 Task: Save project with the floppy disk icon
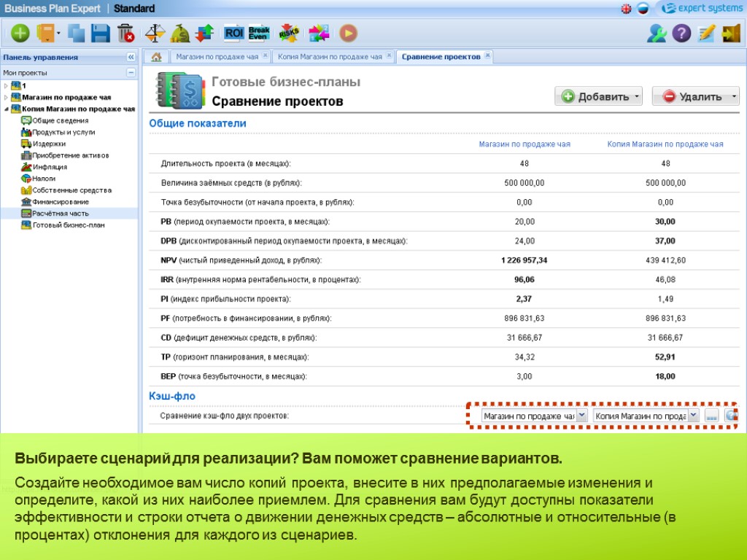pyautogui.click(x=101, y=34)
